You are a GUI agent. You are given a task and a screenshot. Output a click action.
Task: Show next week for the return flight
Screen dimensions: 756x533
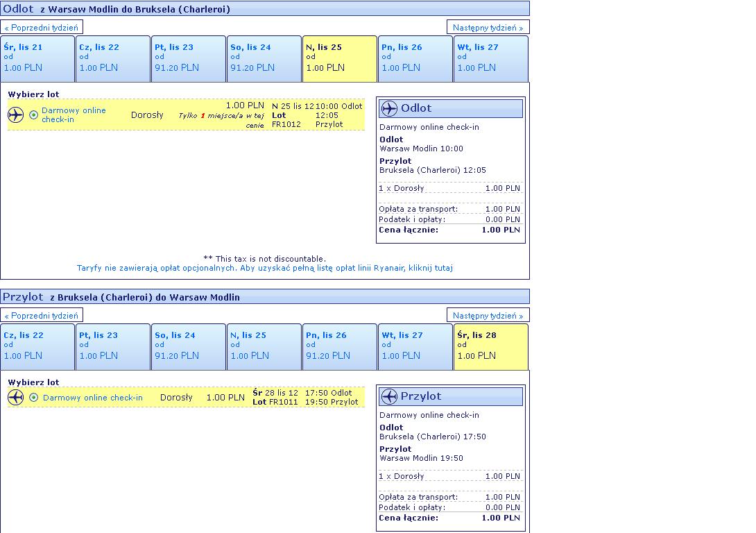[x=488, y=316]
